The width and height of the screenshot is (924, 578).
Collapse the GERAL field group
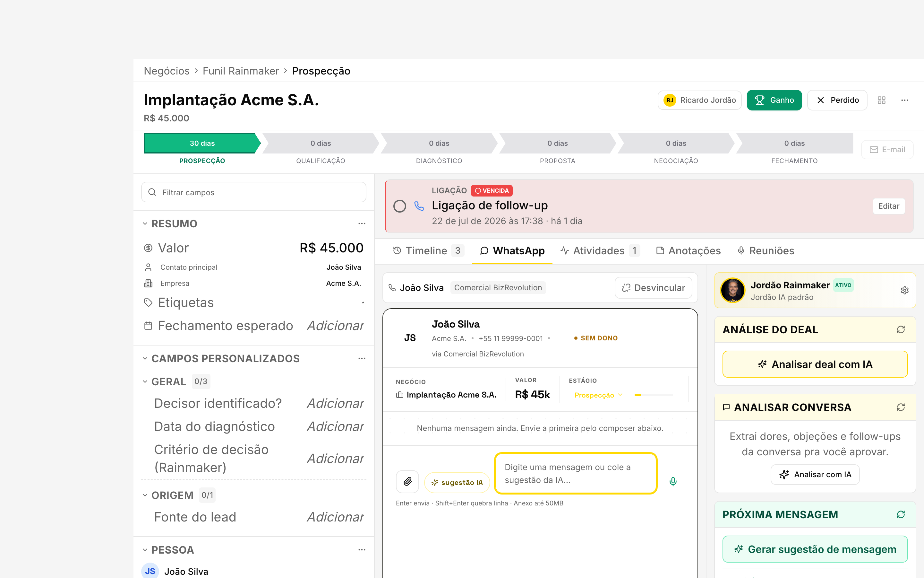[x=145, y=381]
